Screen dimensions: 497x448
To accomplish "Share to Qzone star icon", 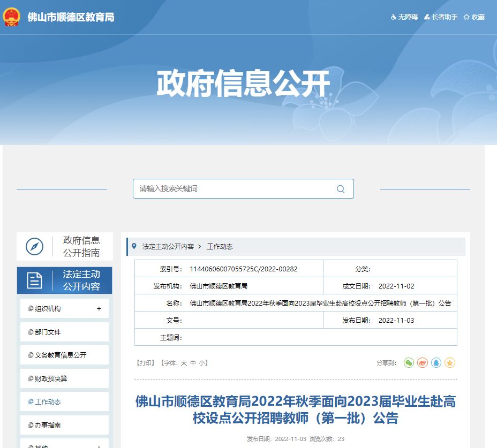I will tap(450, 363).
